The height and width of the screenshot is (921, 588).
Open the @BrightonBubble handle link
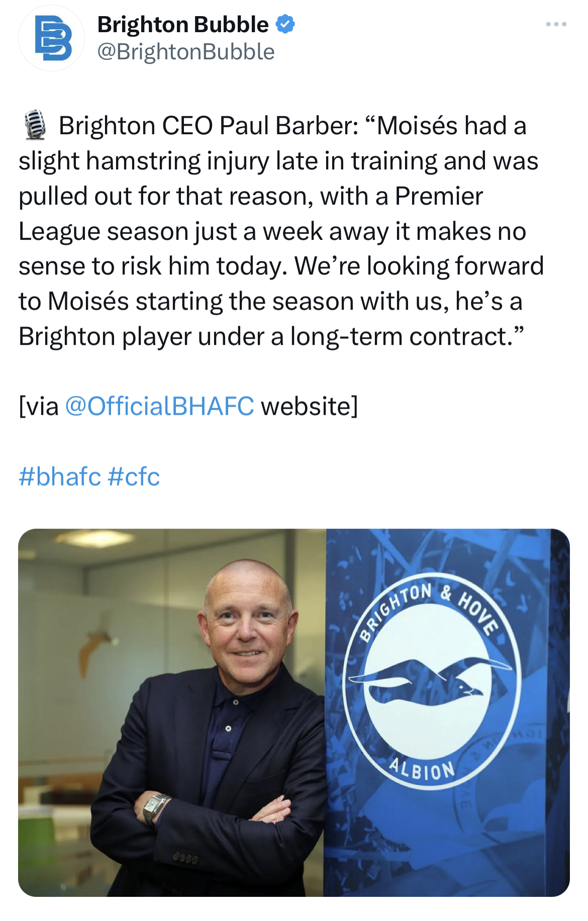click(186, 52)
